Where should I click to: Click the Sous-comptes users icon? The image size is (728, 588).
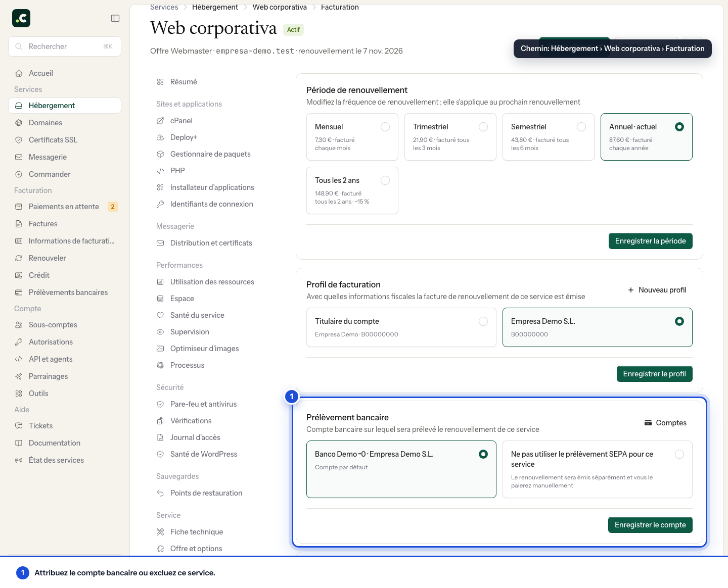pos(19,325)
